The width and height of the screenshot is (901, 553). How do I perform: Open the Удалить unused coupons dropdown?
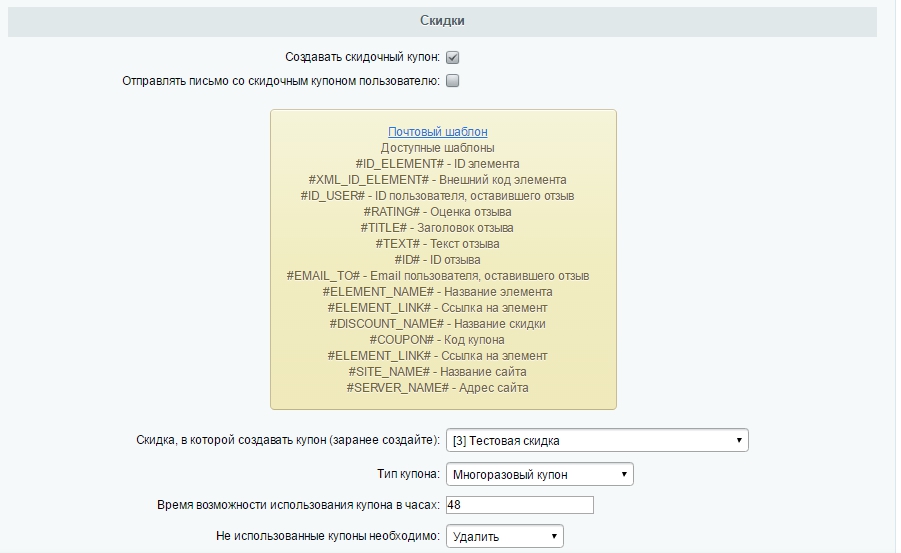click(x=505, y=536)
